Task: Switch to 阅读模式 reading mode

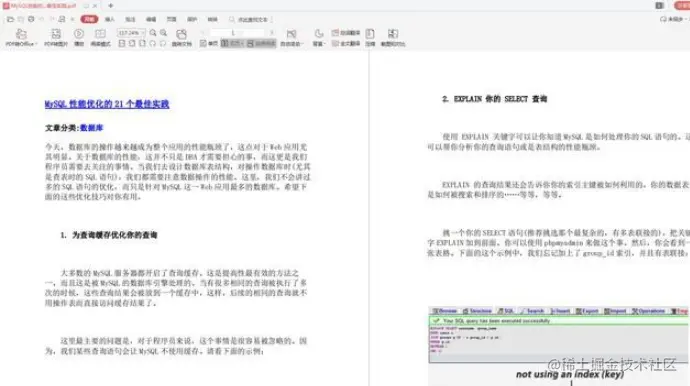Action: coord(100,34)
